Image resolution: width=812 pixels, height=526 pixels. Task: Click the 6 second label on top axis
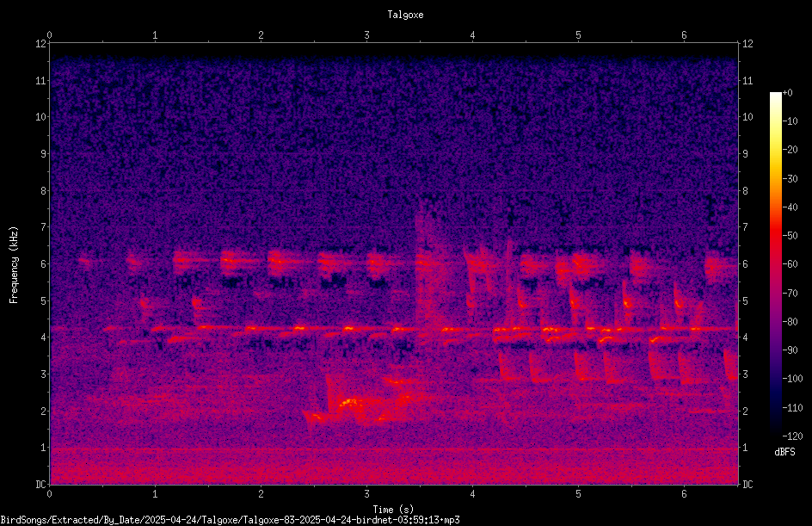pos(684,35)
